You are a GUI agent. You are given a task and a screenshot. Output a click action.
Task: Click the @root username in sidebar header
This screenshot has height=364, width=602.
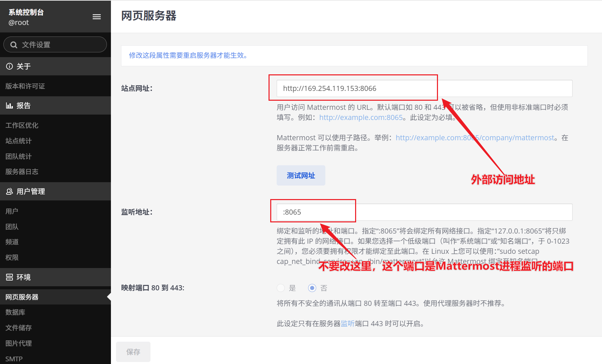pos(19,23)
